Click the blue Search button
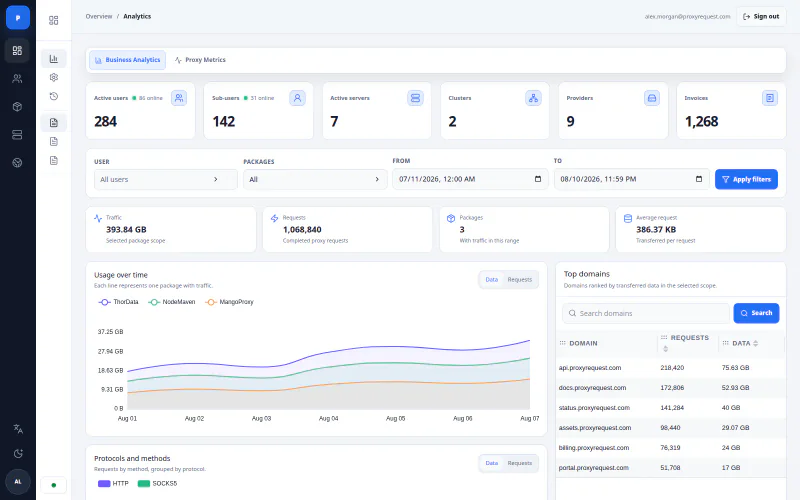This screenshot has height=500, width=800. 756,313
